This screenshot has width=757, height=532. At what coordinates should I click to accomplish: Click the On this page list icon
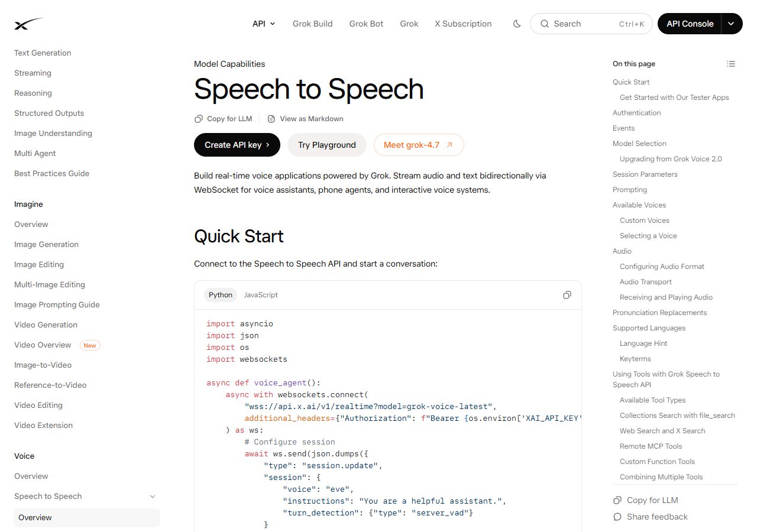tap(731, 64)
